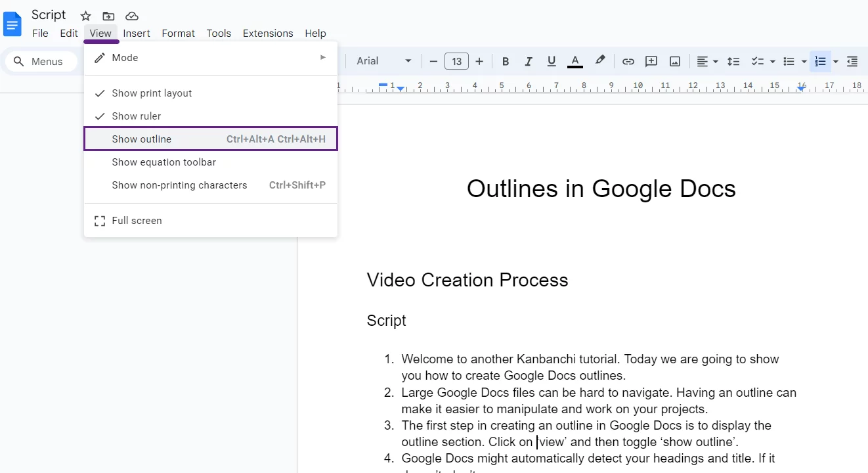Open the Edit menu
This screenshot has height=473, width=868.
pos(69,33)
